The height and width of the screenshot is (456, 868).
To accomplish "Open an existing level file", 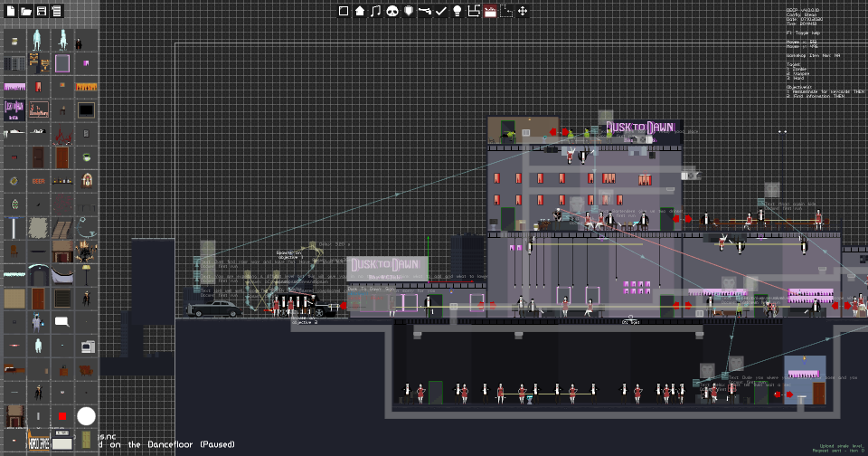I will pyautogui.click(x=26, y=11).
